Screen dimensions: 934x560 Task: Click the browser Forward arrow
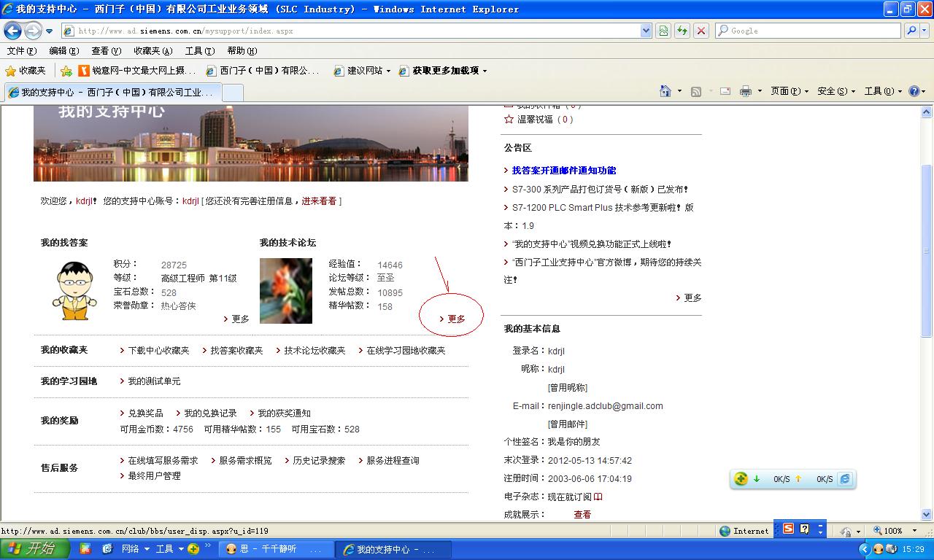tap(33, 31)
